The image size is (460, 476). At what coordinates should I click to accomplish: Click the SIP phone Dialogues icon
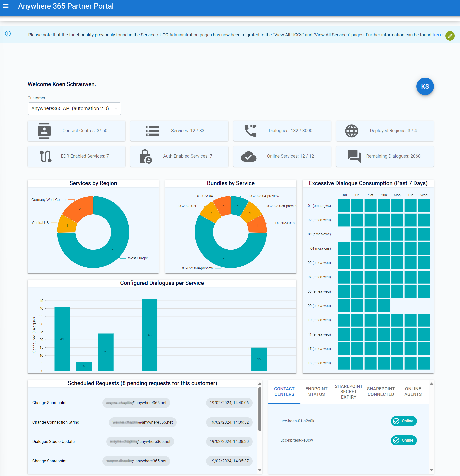point(250,131)
